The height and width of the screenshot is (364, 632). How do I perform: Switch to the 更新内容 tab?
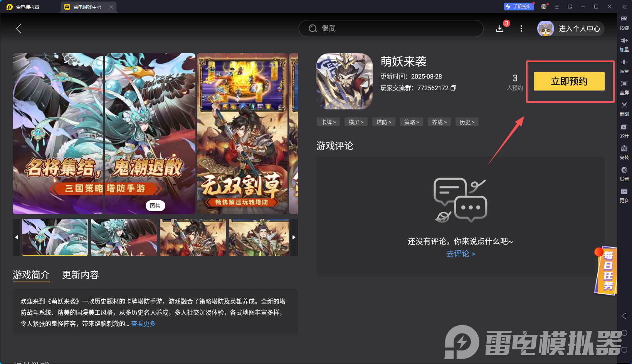pos(81,275)
